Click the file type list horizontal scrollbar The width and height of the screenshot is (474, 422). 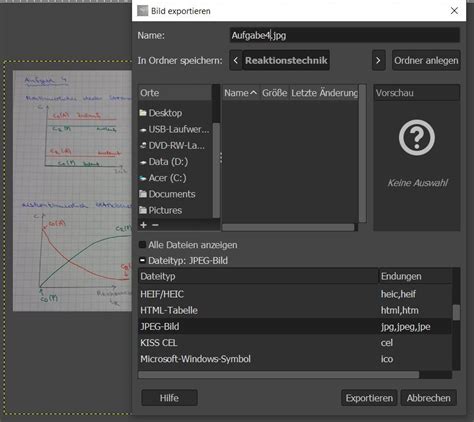pyautogui.click(x=279, y=375)
